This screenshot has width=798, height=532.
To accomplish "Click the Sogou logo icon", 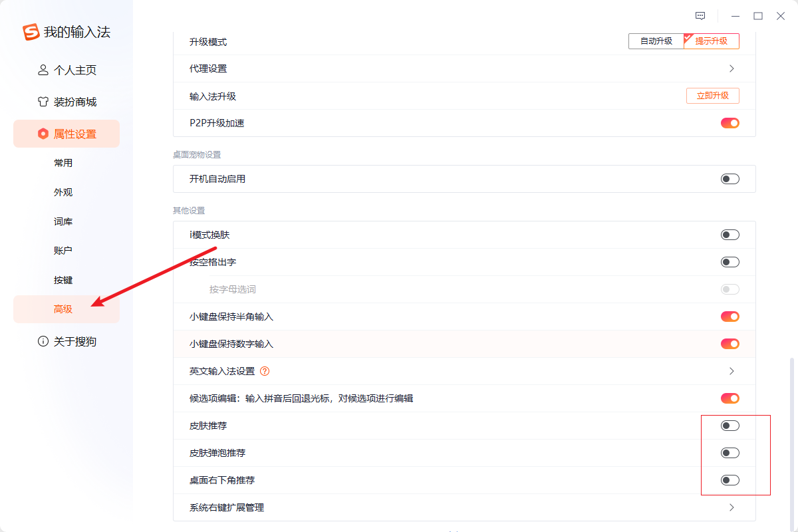I will (31, 32).
